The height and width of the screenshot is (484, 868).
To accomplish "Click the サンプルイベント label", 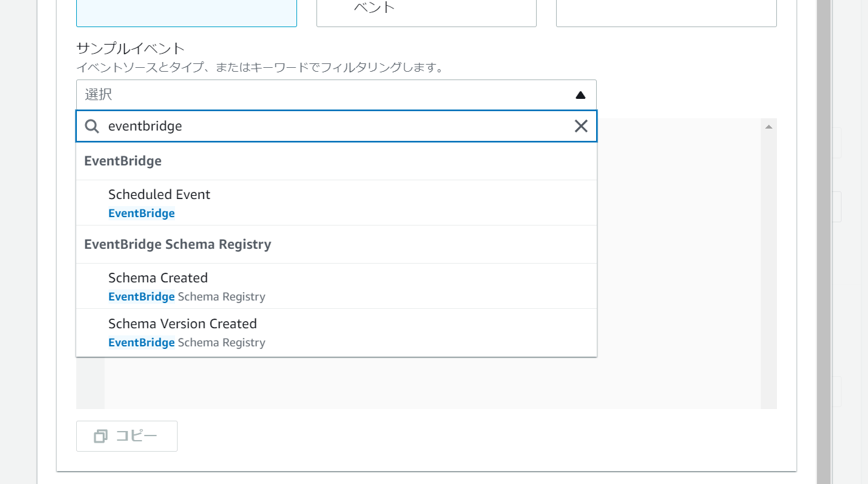I will 130,48.
